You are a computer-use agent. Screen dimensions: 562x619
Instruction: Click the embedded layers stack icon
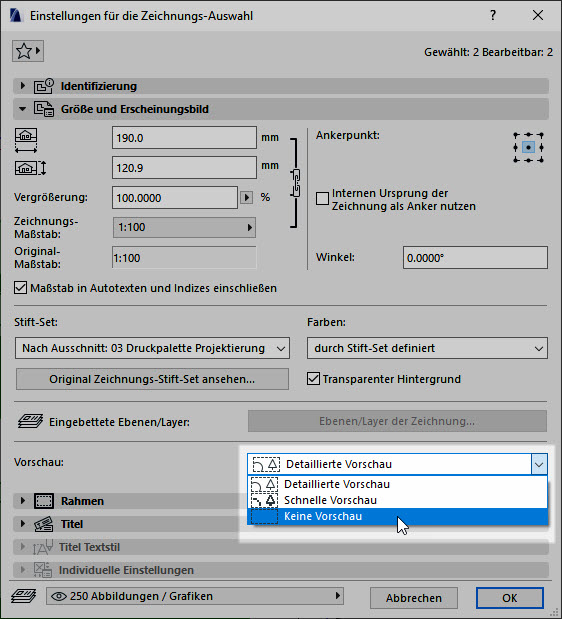click(30, 421)
